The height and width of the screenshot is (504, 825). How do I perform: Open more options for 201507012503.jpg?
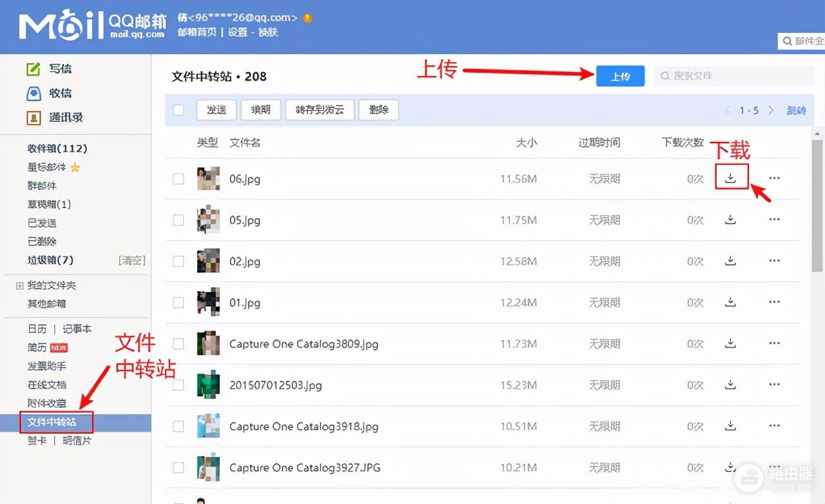pyautogui.click(x=774, y=385)
